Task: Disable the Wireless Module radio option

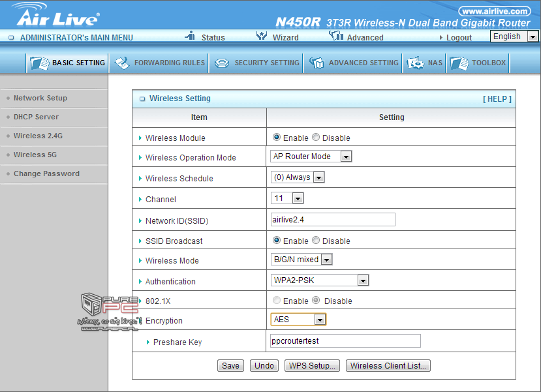Action: pos(316,138)
